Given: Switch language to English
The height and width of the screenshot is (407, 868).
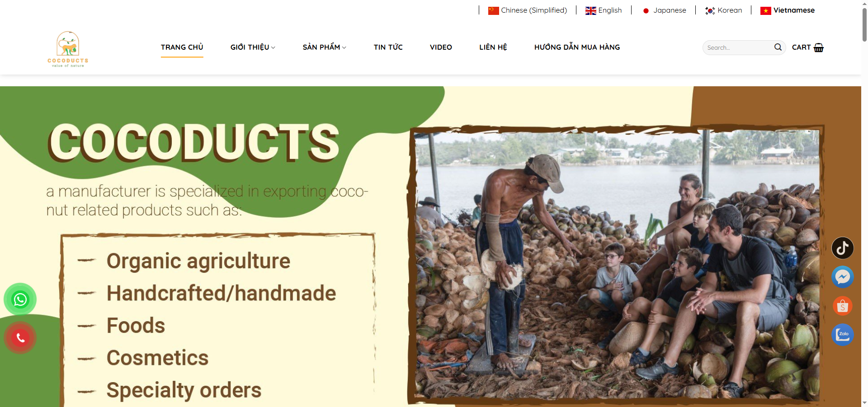Looking at the screenshot, I should [x=604, y=10].
